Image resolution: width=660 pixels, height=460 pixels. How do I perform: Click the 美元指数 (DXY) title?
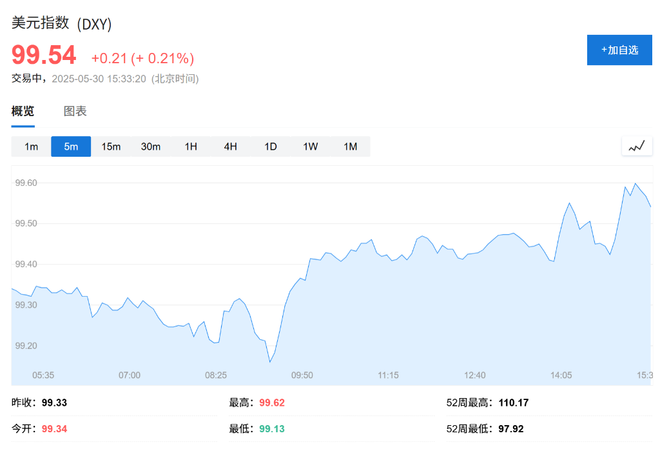[x=61, y=24]
